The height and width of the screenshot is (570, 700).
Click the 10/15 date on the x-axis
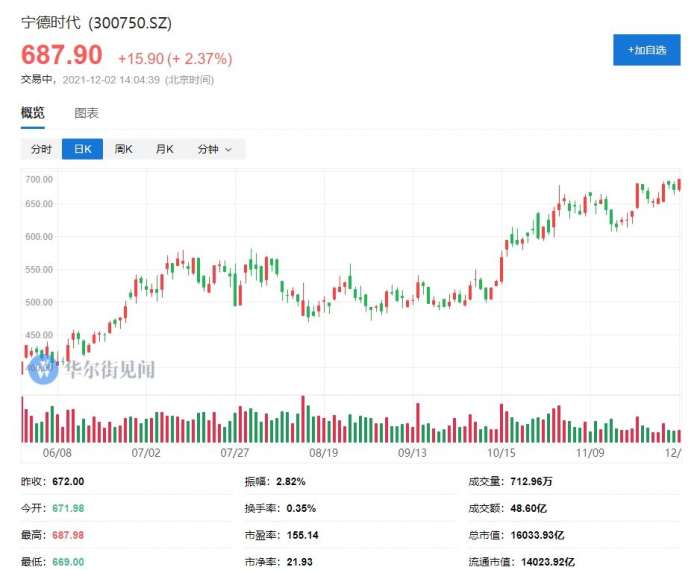[x=500, y=452]
